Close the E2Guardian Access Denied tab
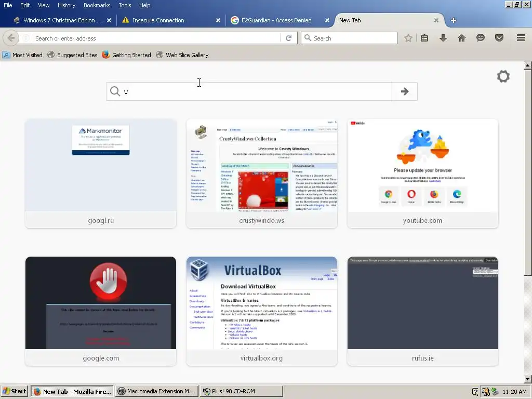 (327, 20)
